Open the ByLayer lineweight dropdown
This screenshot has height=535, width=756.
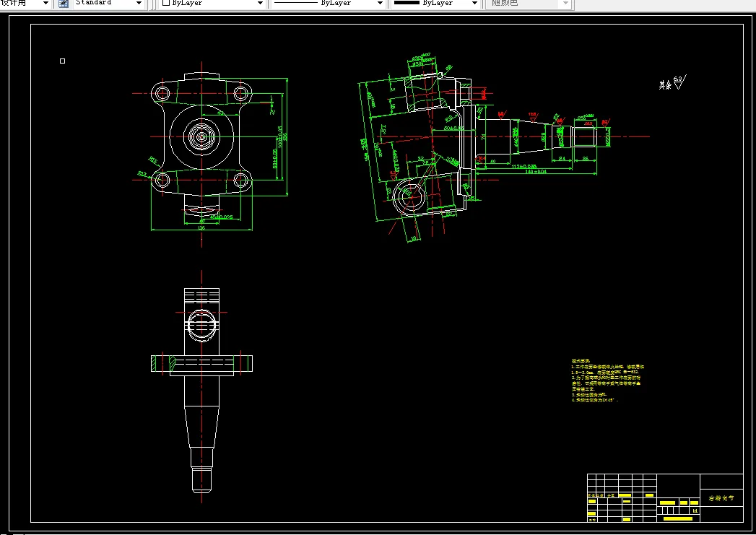click(x=474, y=4)
